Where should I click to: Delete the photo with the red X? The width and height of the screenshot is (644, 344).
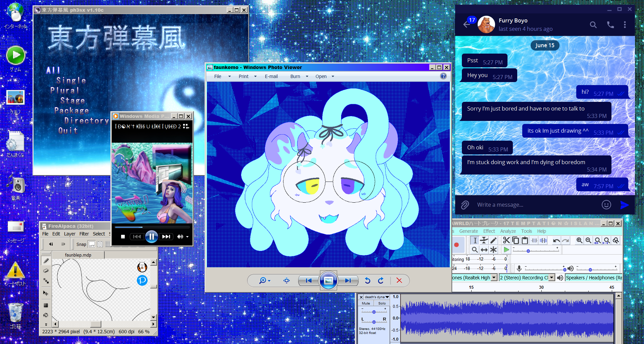click(x=399, y=280)
